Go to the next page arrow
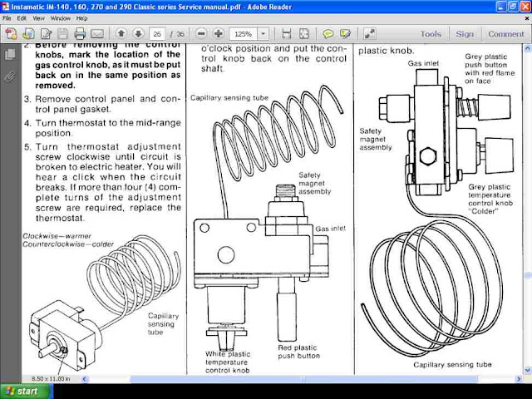532x399 pixels. click(x=138, y=33)
